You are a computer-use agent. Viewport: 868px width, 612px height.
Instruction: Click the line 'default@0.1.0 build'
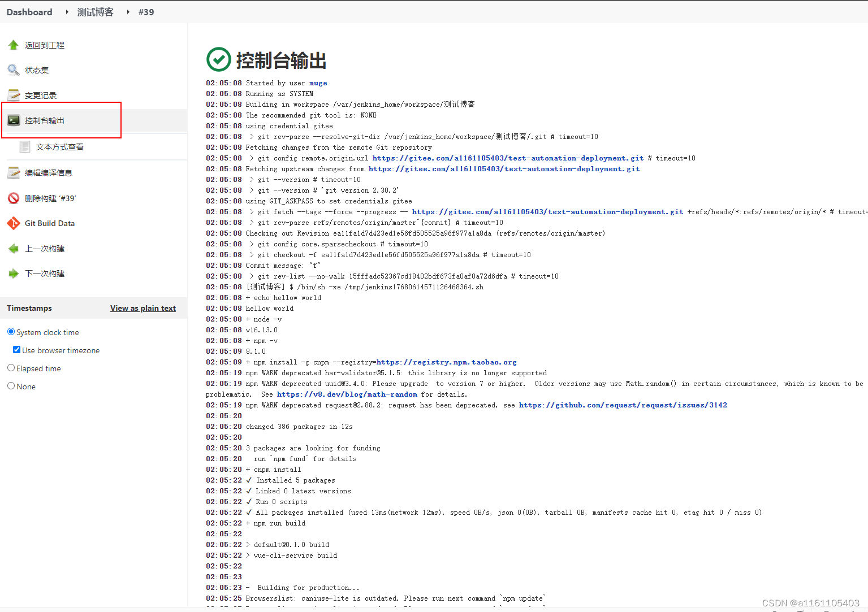point(291,545)
